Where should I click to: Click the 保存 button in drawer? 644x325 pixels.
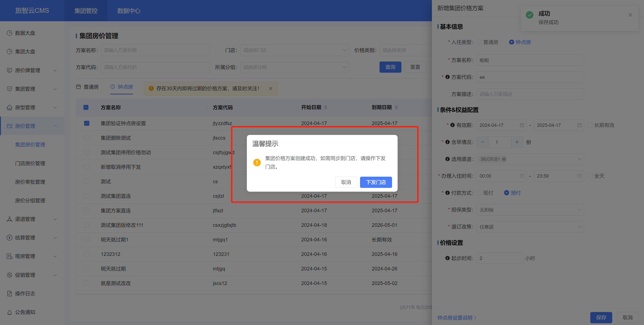601,317
